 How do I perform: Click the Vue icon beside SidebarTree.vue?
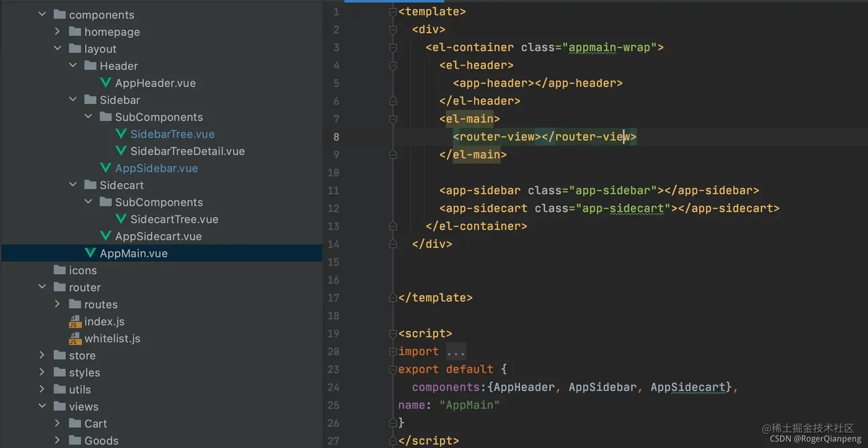tap(121, 134)
